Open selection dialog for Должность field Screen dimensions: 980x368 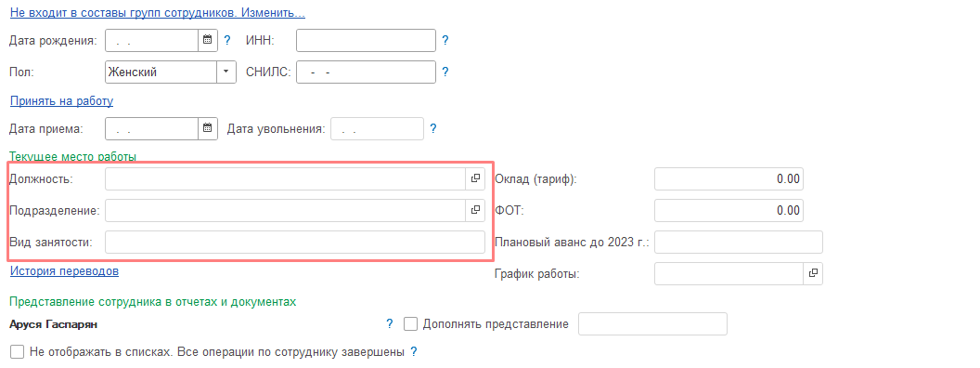tap(476, 179)
